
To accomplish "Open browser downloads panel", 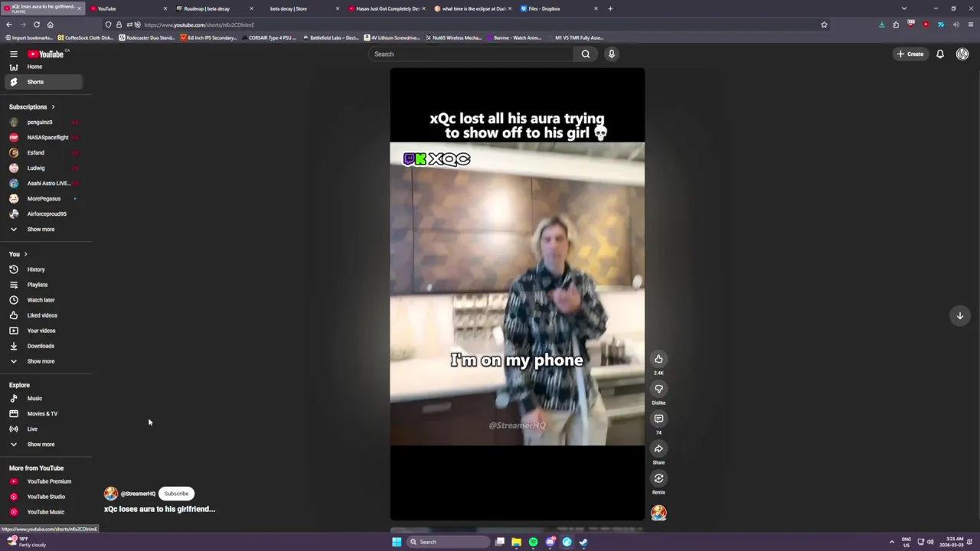I will 881,24.
